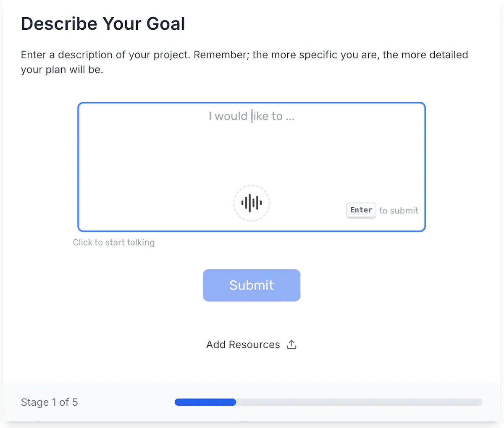Select the 'Stage 1 of 5' label

point(50,402)
